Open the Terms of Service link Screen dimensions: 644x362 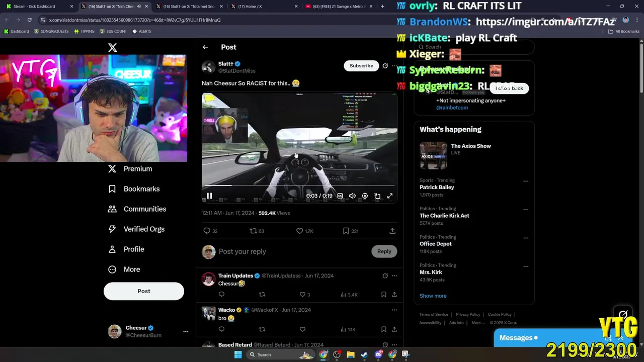point(434,314)
